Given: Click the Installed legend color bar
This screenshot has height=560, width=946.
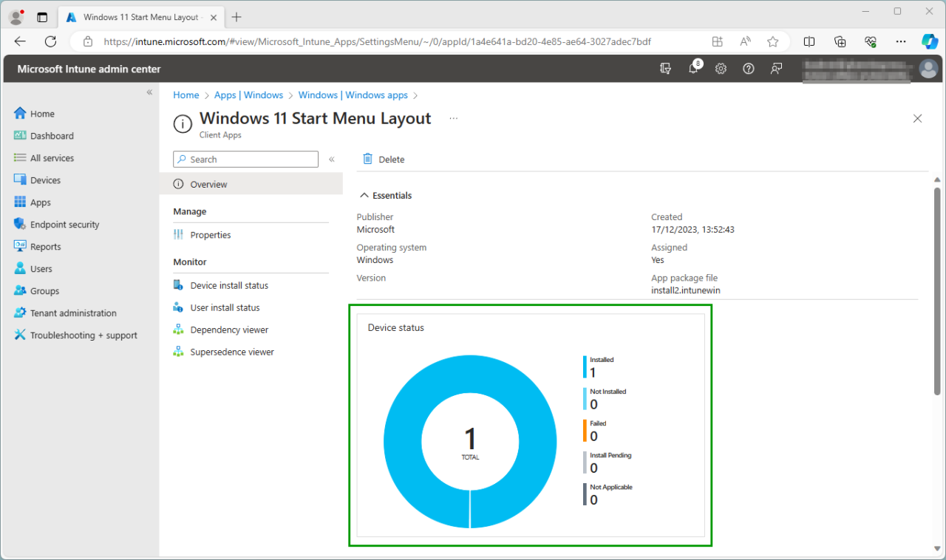Looking at the screenshot, I should tap(585, 367).
